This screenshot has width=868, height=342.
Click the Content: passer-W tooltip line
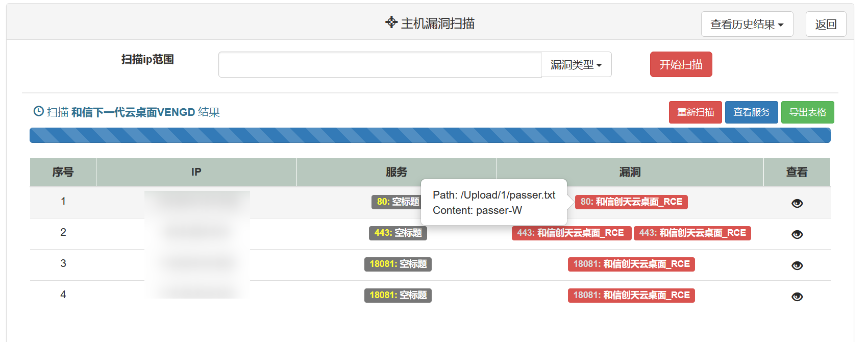coord(477,210)
